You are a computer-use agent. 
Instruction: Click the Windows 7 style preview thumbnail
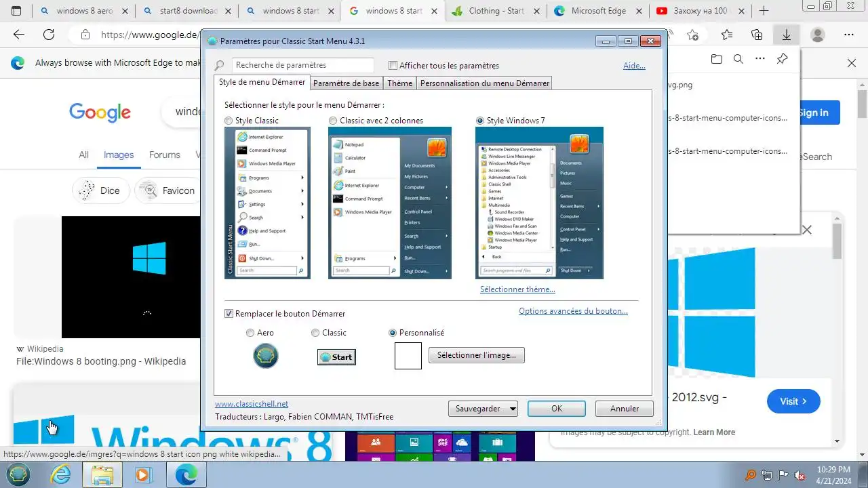pos(539,203)
